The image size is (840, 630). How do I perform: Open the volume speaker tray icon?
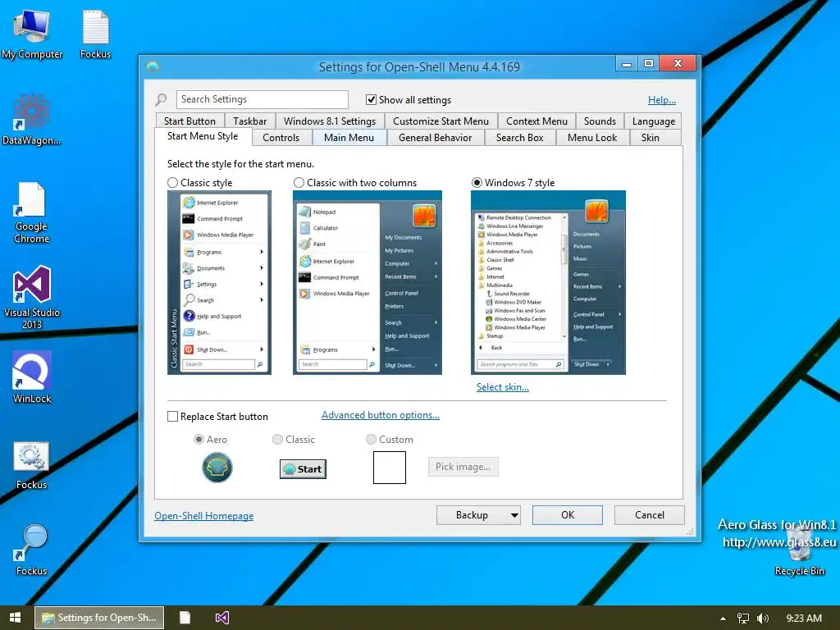click(x=763, y=619)
